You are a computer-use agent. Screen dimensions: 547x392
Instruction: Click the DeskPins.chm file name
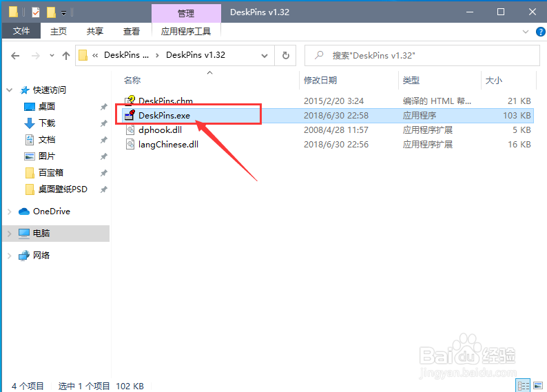(166, 101)
